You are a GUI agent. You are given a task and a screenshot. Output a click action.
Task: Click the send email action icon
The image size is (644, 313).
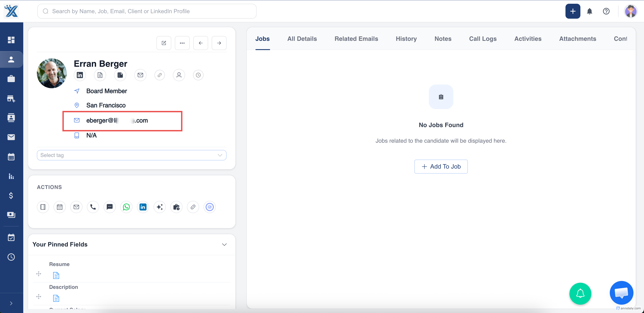[76, 207]
